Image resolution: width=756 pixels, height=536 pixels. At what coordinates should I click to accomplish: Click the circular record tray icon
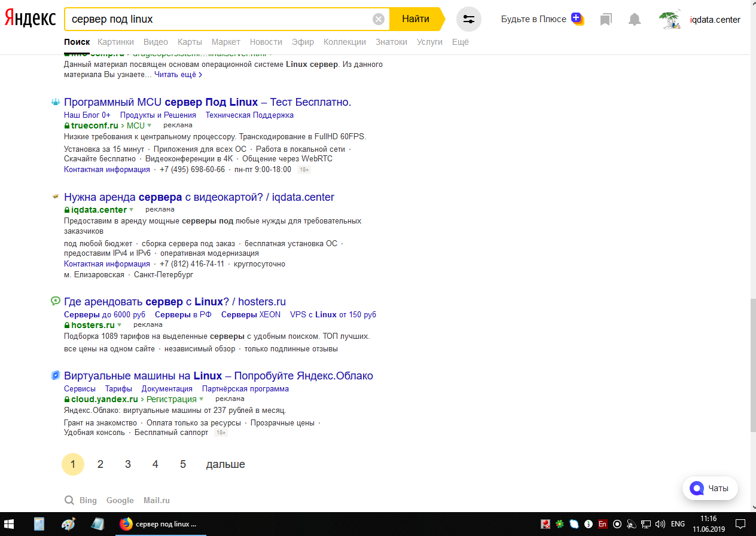click(x=617, y=524)
